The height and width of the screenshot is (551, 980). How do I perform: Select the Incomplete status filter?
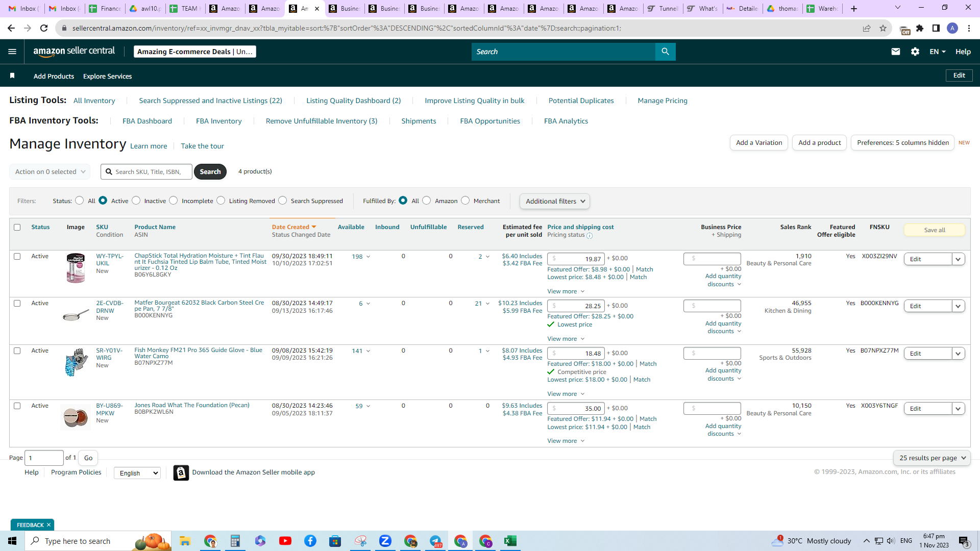click(x=174, y=201)
